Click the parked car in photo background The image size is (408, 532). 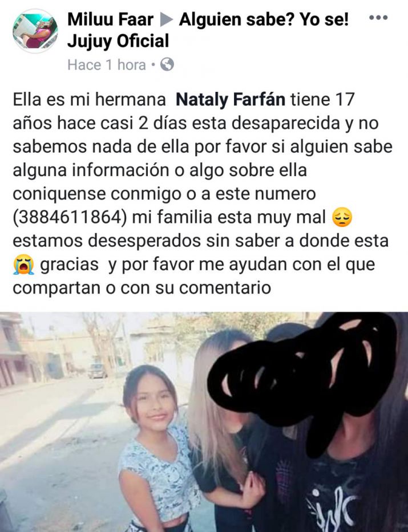pos(98,371)
